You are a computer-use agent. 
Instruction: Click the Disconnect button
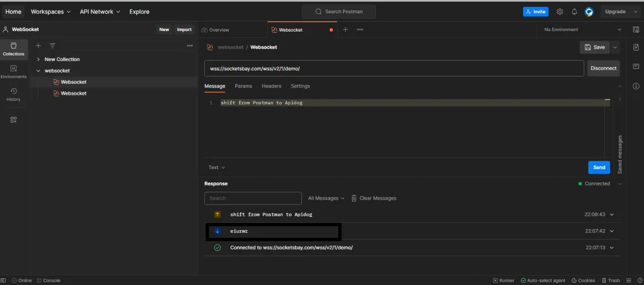click(603, 69)
